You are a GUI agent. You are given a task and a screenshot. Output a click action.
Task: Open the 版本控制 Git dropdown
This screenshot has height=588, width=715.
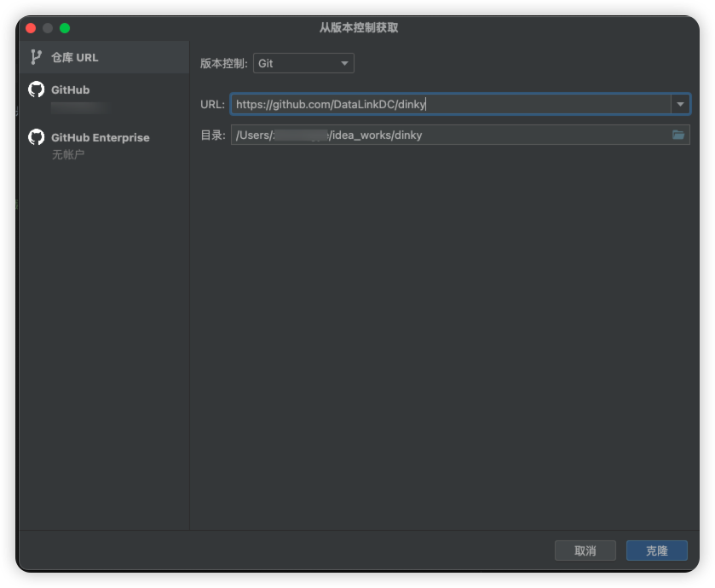303,63
